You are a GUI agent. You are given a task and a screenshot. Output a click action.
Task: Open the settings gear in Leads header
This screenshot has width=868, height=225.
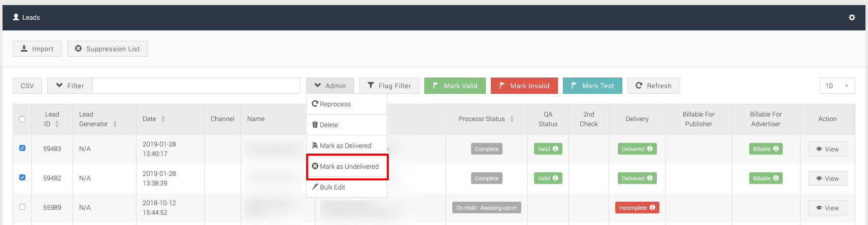pos(852,17)
